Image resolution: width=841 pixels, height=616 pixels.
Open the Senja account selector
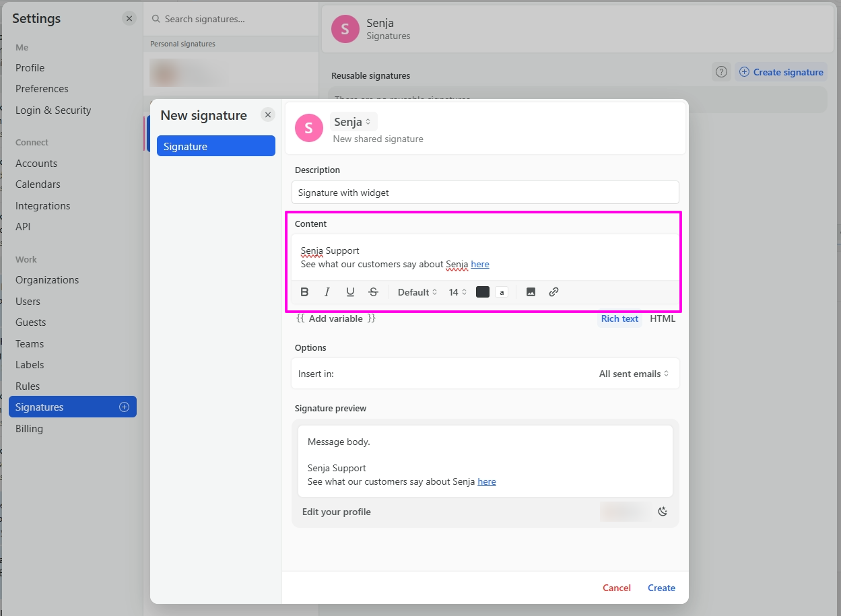(x=353, y=123)
